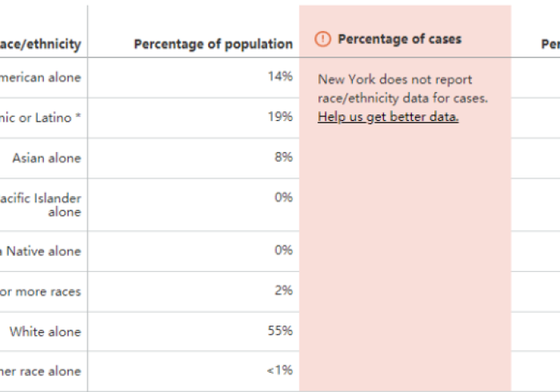
Task: Click the 0% value in Native alone row
Action: (283, 250)
